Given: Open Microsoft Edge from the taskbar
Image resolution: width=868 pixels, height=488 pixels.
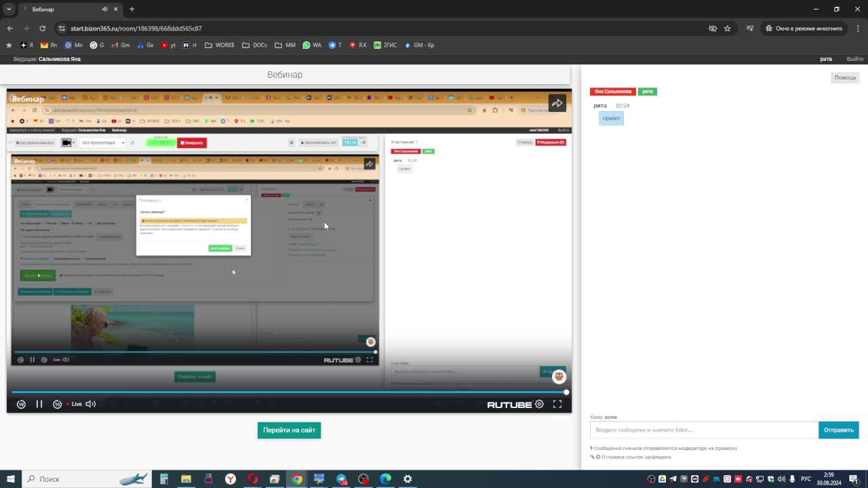Looking at the screenshot, I should point(386,479).
